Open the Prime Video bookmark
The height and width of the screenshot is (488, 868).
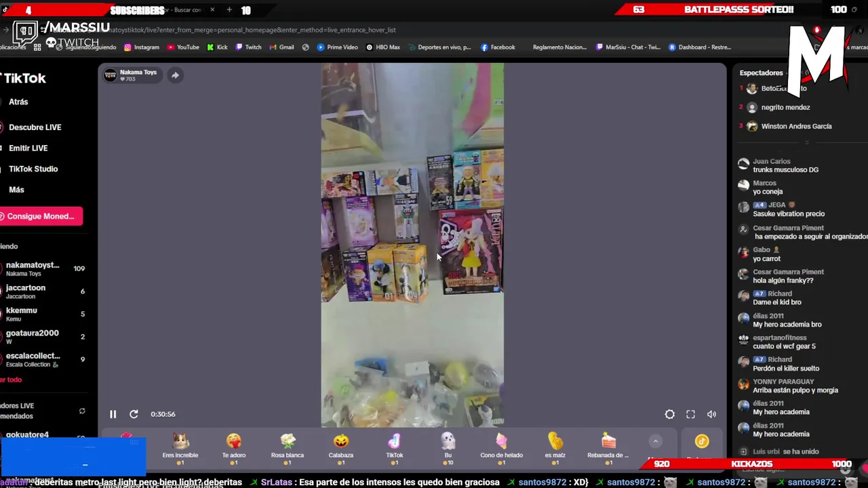point(338,47)
